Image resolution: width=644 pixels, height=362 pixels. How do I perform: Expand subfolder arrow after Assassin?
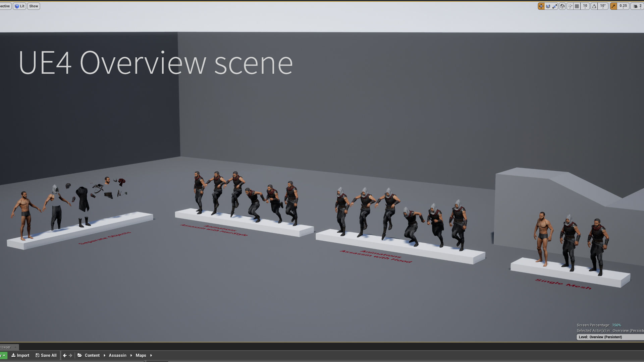click(x=131, y=355)
